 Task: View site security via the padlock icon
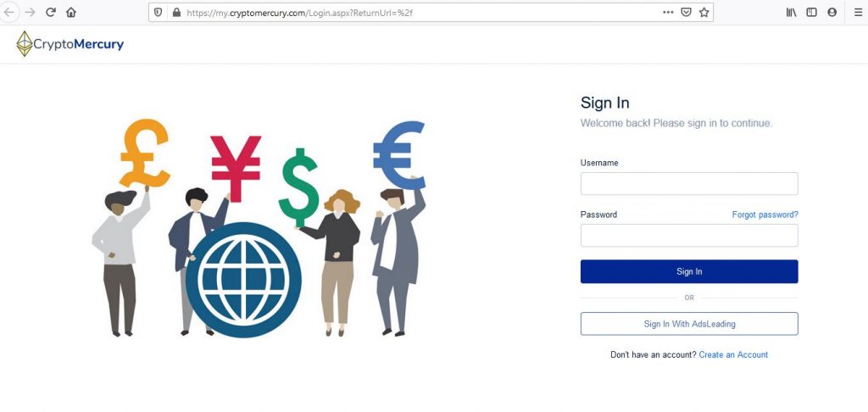pos(176,12)
